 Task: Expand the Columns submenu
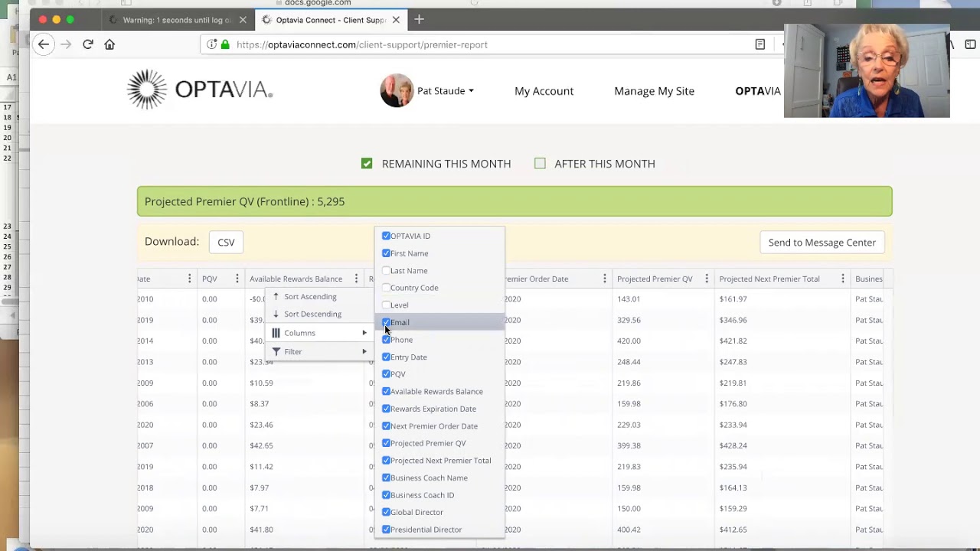(x=319, y=333)
